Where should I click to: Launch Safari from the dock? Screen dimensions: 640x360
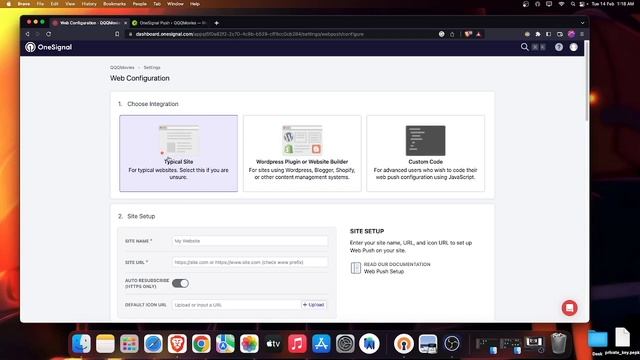pyautogui.click(x=153, y=344)
